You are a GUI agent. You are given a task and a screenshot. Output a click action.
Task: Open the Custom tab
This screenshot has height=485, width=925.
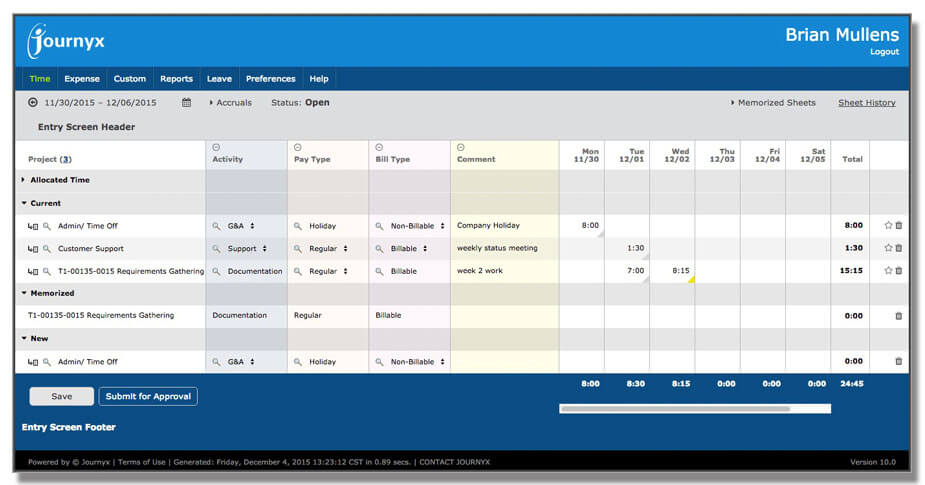click(x=130, y=78)
